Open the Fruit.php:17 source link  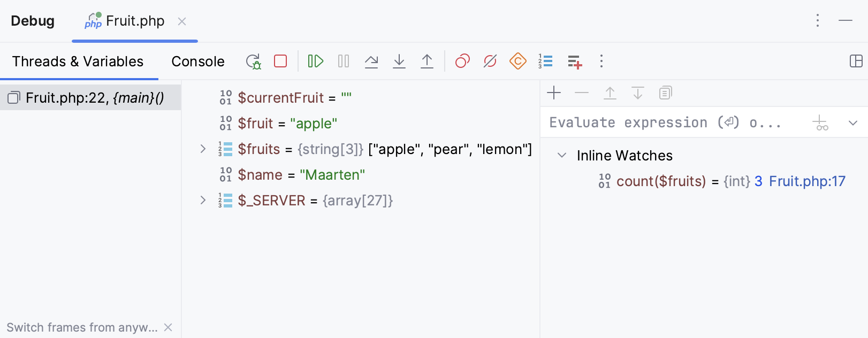[807, 181]
